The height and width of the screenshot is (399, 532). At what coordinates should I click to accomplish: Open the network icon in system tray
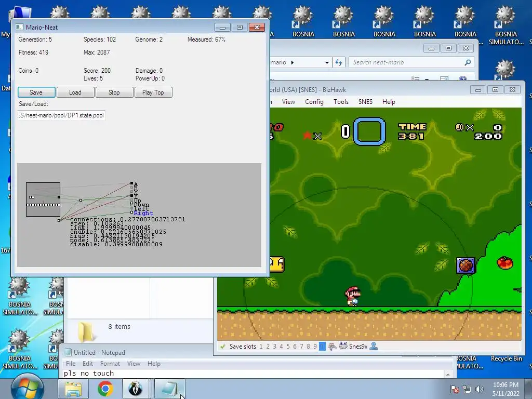click(x=467, y=389)
